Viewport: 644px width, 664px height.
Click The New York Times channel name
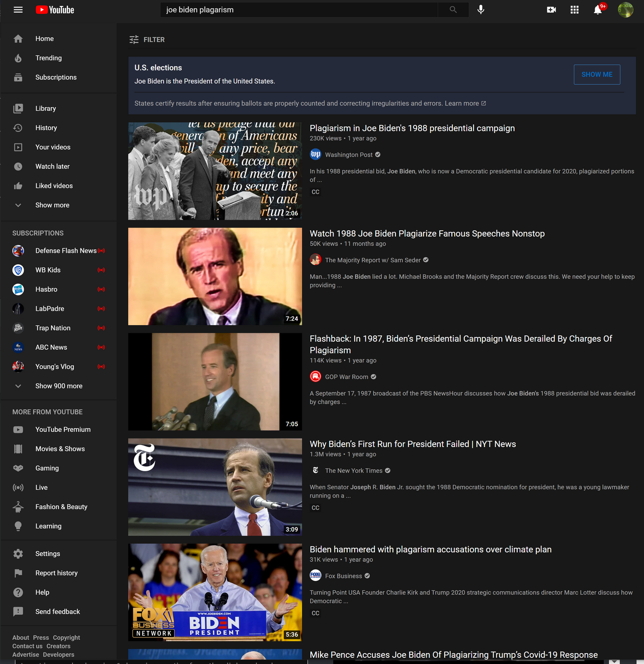click(354, 471)
